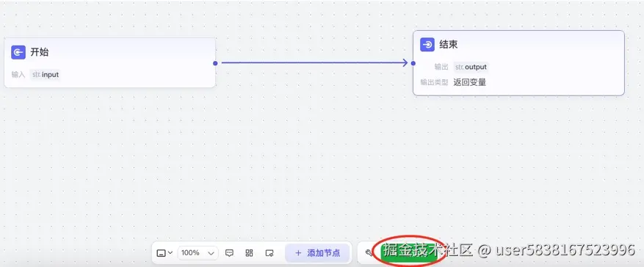This screenshot has width=644, height=267.
Task: Click the 输出 label in 结束 node
Action: pyautogui.click(x=441, y=67)
